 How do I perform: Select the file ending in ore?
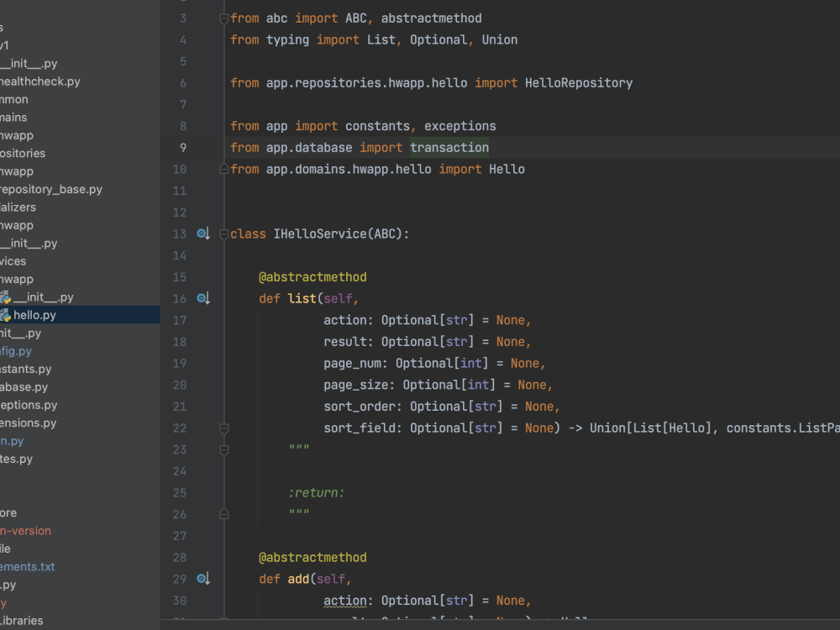tap(8, 512)
